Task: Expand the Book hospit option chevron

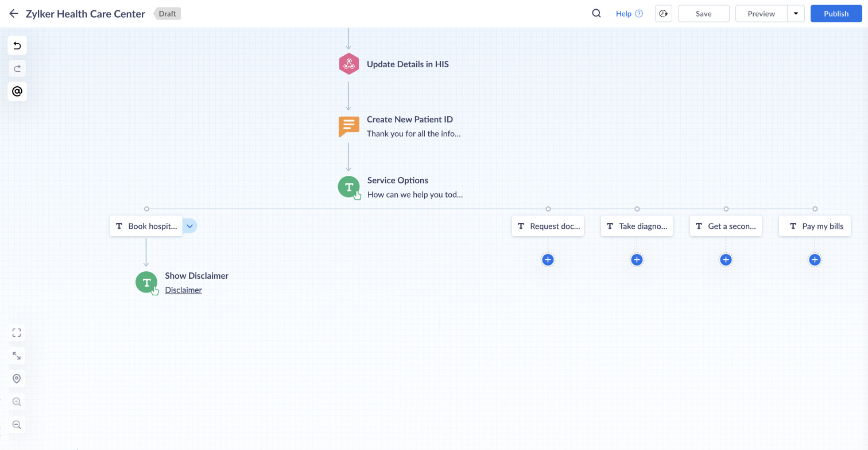Action: pyautogui.click(x=190, y=226)
